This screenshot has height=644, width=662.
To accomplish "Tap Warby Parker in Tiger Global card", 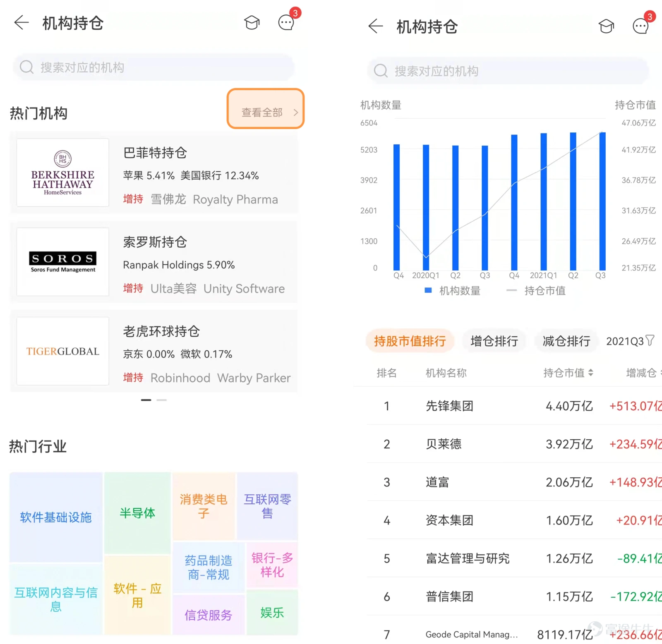I will (254, 378).
